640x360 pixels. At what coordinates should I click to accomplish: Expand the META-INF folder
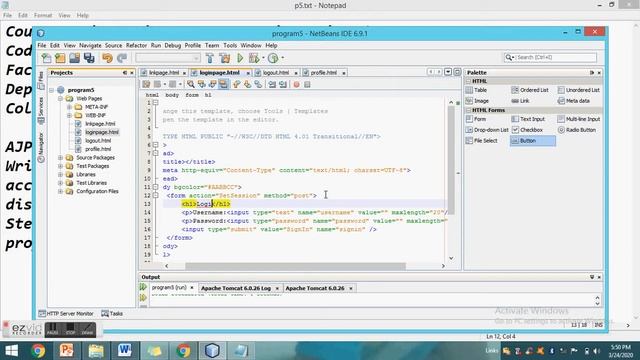coord(69,107)
